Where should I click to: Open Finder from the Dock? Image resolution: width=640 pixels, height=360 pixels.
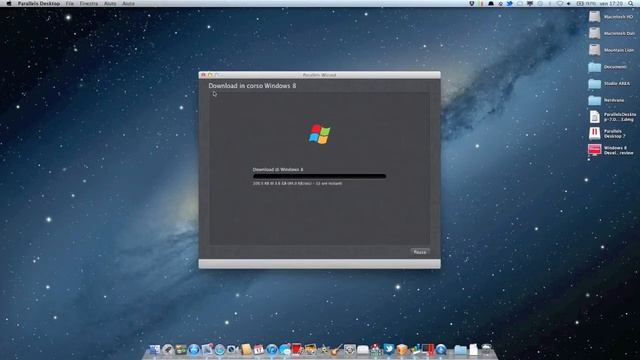coord(155,349)
